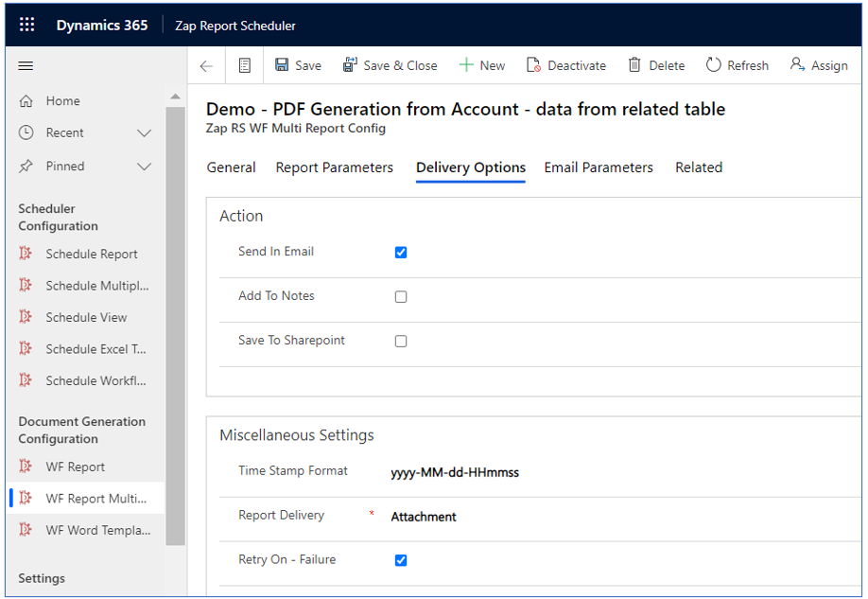Click the WF Report gear icon
Viewport: 868px width, 599px height.
(x=25, y=466)
